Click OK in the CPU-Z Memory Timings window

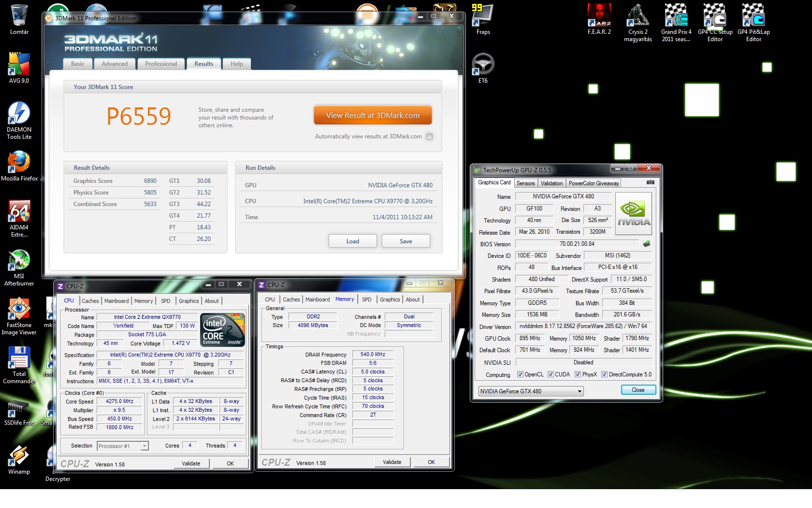coord(431,462)
